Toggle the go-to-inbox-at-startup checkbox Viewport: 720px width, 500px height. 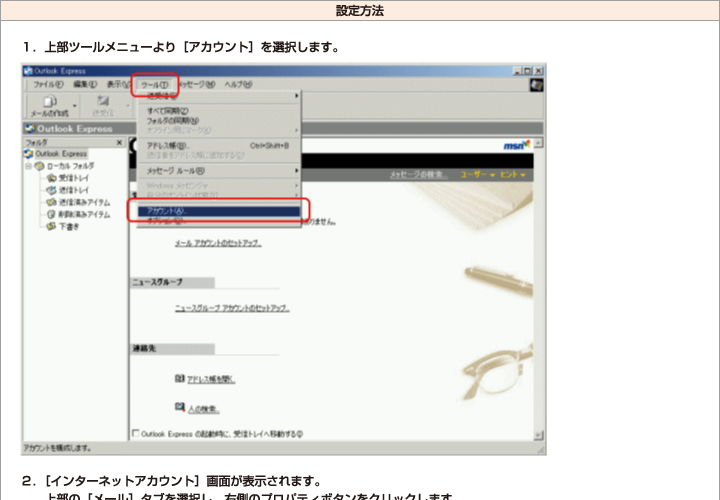[x=136, y=433]
